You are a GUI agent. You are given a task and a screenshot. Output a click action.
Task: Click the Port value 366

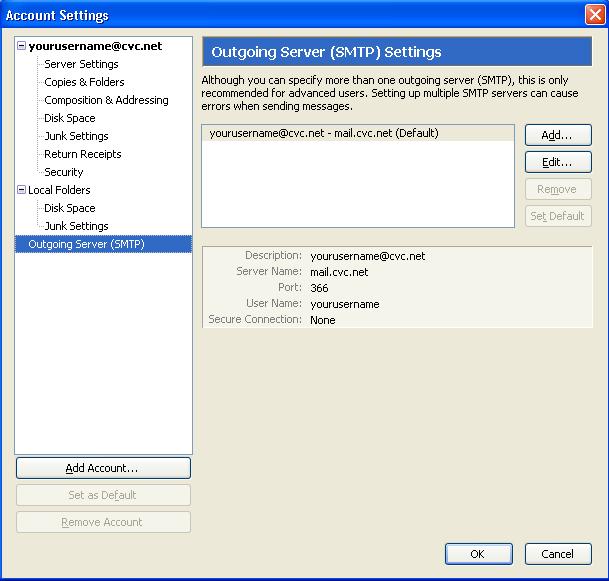319,288
